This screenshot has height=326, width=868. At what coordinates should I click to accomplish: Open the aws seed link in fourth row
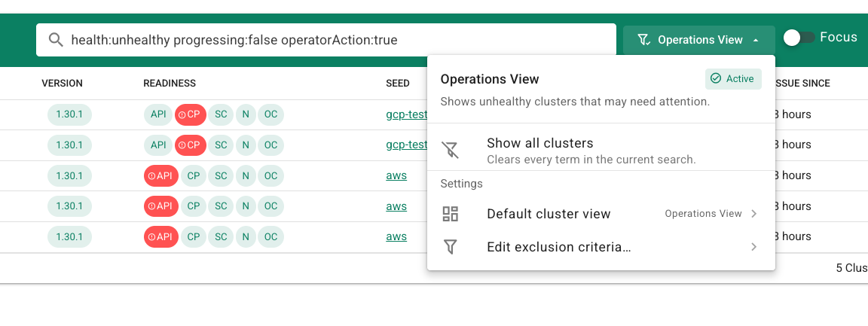coord(396,206)
